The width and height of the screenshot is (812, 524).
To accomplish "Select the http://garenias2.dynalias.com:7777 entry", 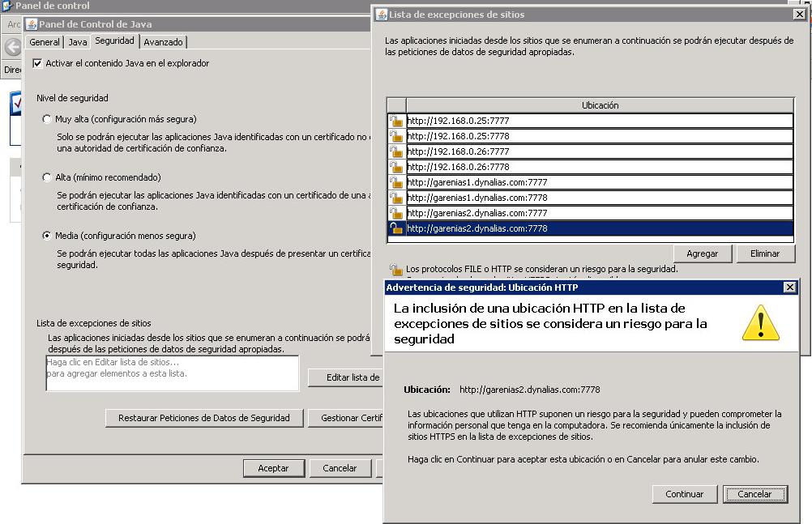I will click(600, 213).
